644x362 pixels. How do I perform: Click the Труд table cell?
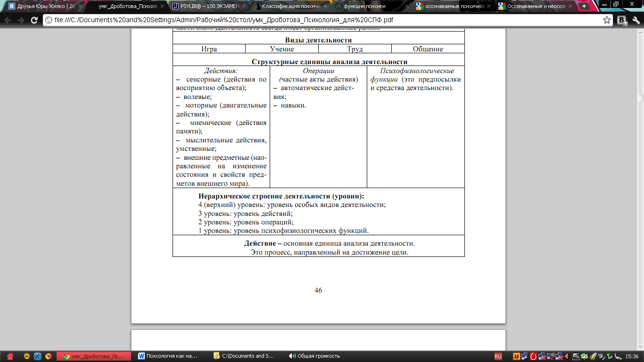(355, 49)
